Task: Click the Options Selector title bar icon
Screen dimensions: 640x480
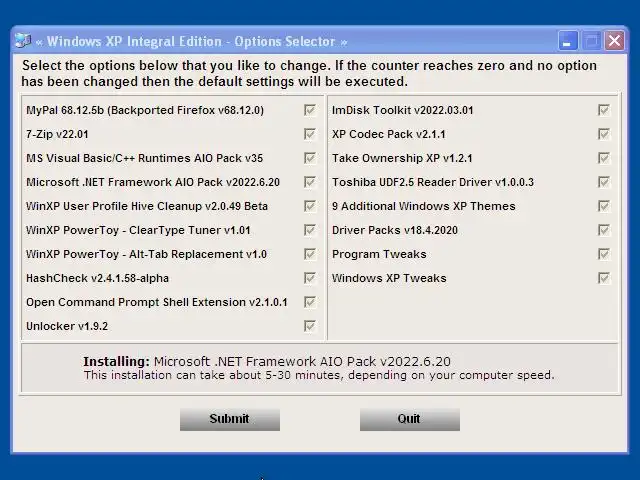Action: click(x=23, y=41)
